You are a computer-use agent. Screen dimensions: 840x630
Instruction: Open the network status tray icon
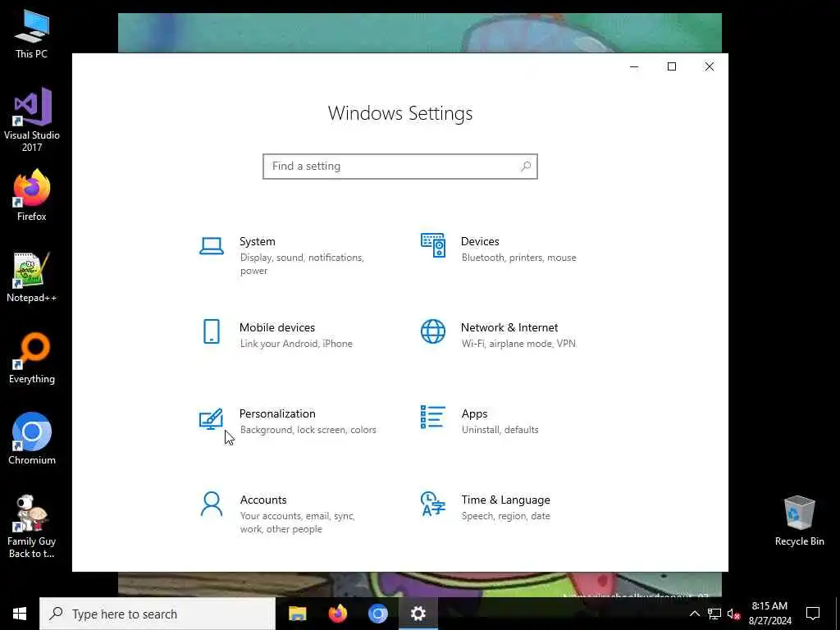(714, 614)
